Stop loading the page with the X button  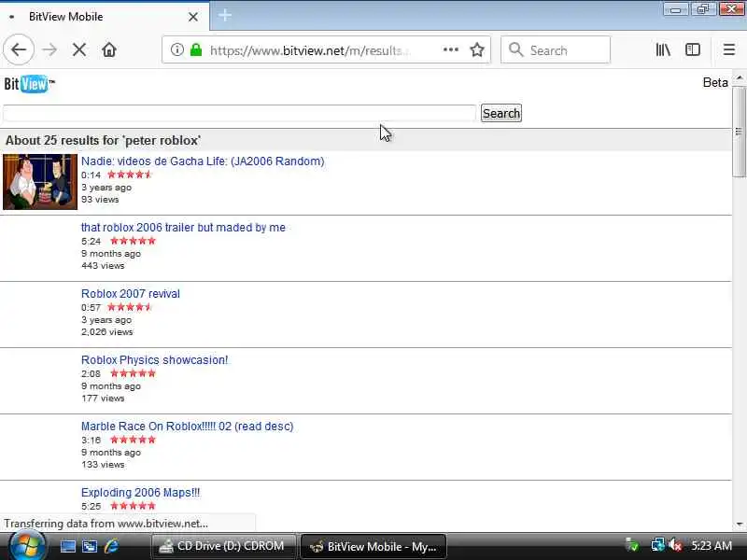[x=79, y=49]
